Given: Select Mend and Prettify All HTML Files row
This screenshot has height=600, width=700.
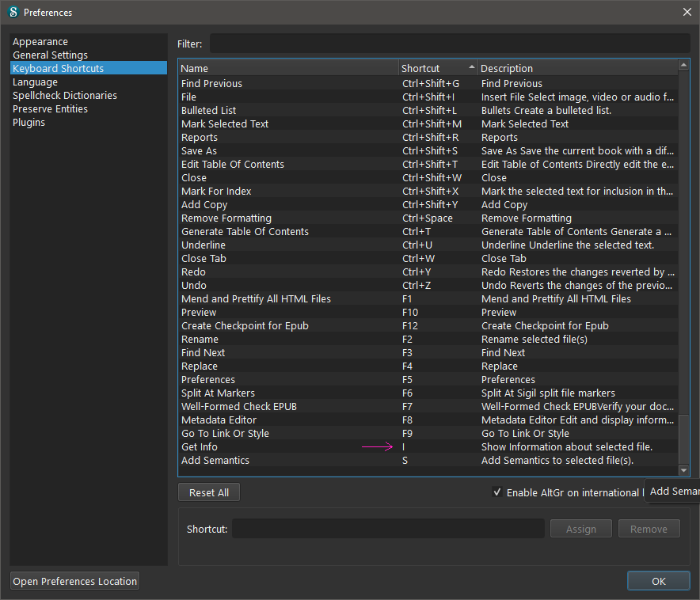Looking at the screenshot, I should tap(428, 299).
